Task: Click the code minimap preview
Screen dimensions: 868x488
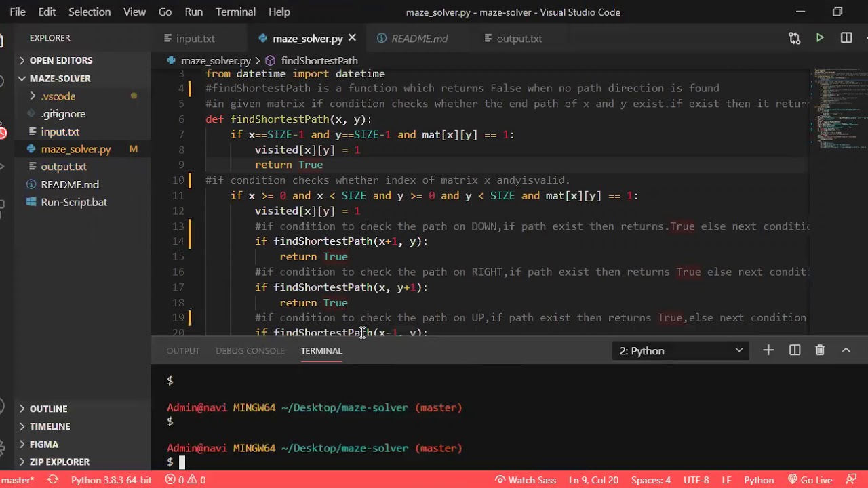Action: pyautogui.click(x=839, y=108)
